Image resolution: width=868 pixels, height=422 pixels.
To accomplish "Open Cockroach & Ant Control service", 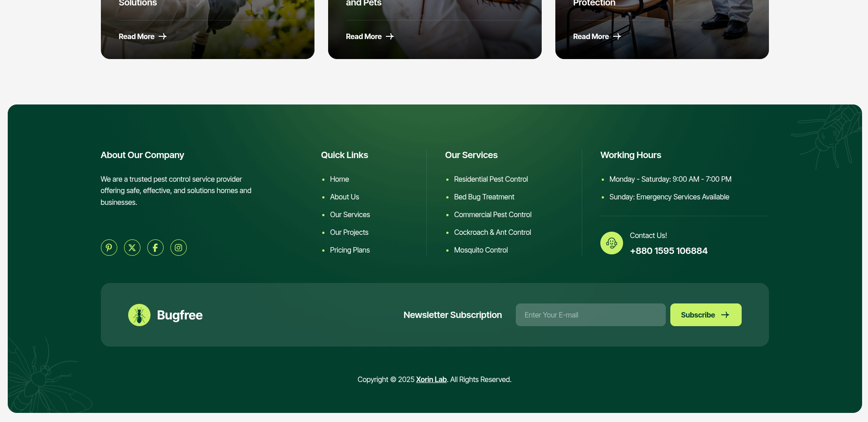I will click(493, 232).
